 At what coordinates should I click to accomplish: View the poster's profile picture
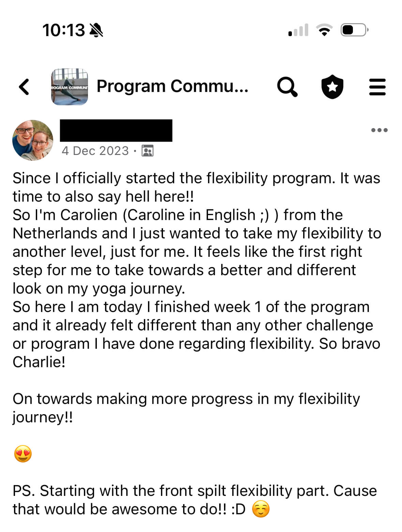click(x=33, y=140)
